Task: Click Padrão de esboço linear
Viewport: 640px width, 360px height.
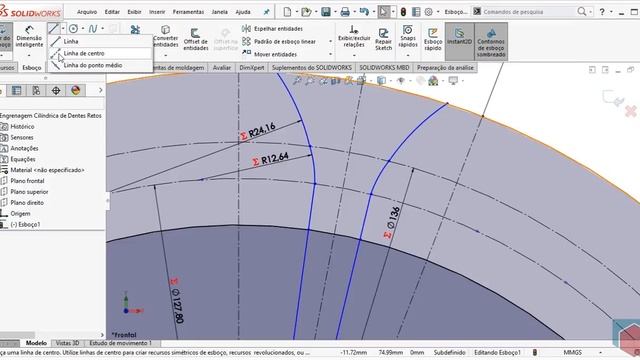Action: click(x=279, y=41)
